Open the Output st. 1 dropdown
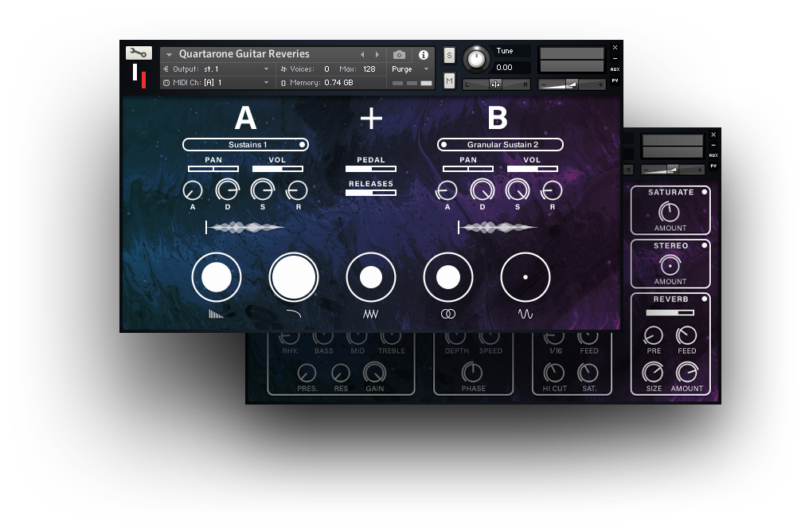801x532 pixels. tap(217, 69)
